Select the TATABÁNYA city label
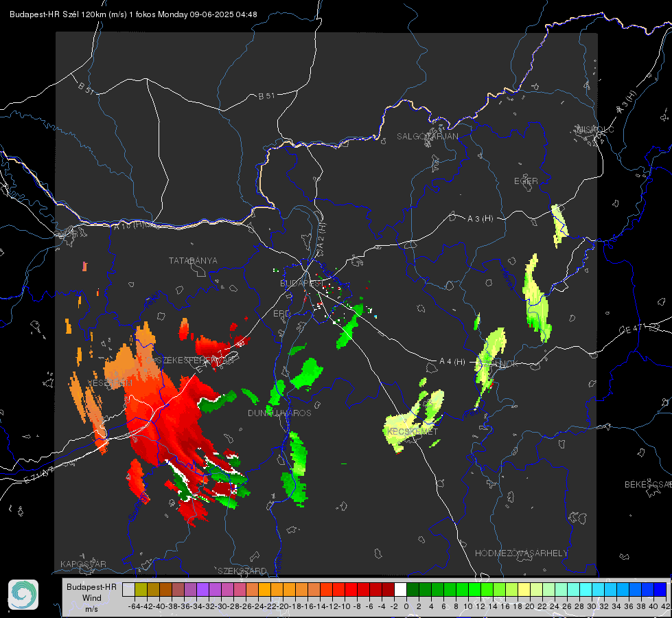Image resolution: width=672 pixels, height=618 pixels. (x=193, y=260)
